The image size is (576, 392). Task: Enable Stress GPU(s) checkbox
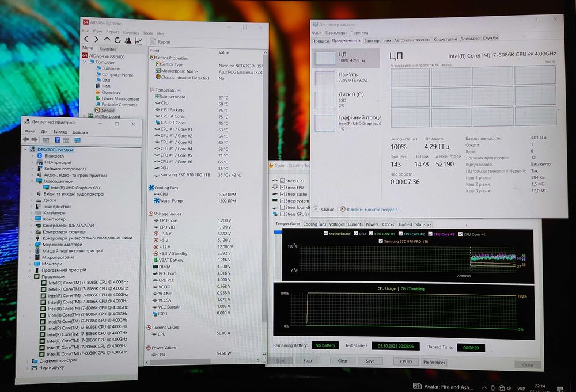tap(282, 214)
